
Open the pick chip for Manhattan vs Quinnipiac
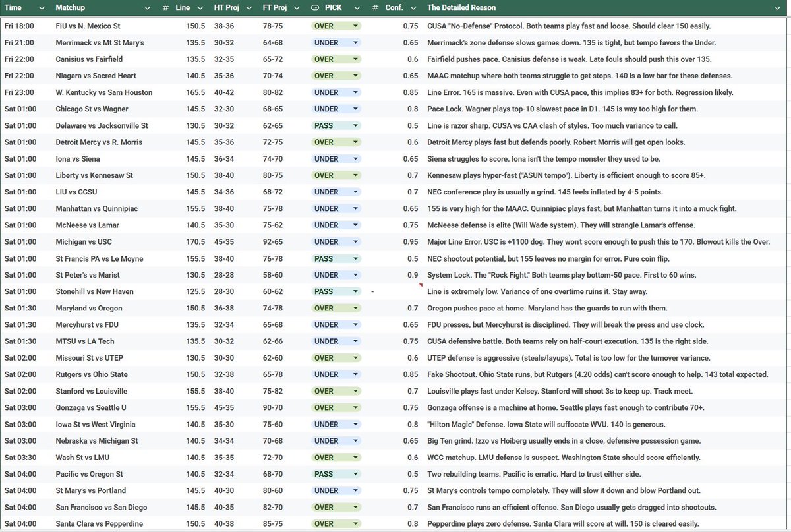click(336, 208)
